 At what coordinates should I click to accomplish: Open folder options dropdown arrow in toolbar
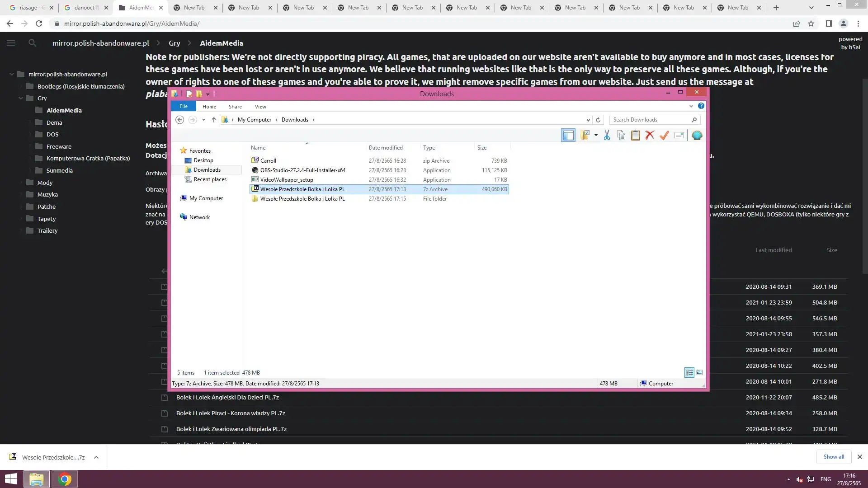coord(596,135)
